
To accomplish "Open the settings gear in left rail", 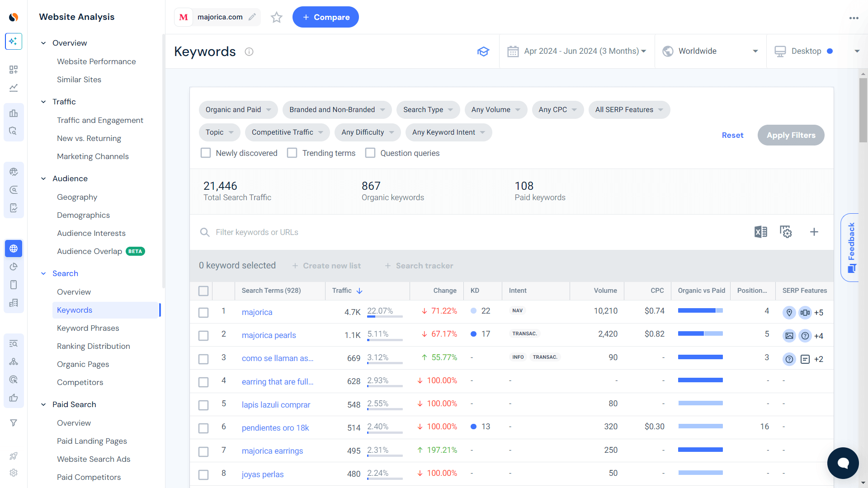I will [x=14, y=473].
